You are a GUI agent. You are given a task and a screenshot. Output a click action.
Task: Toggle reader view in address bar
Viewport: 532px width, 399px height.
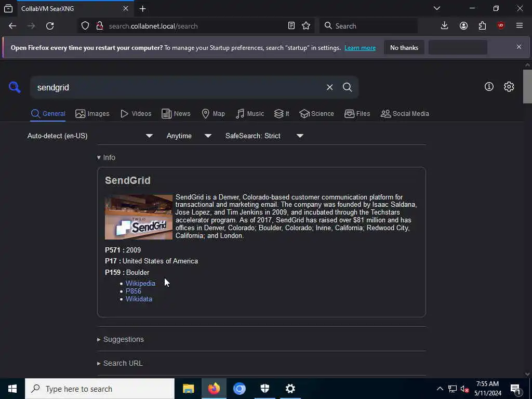pos(291,26)
